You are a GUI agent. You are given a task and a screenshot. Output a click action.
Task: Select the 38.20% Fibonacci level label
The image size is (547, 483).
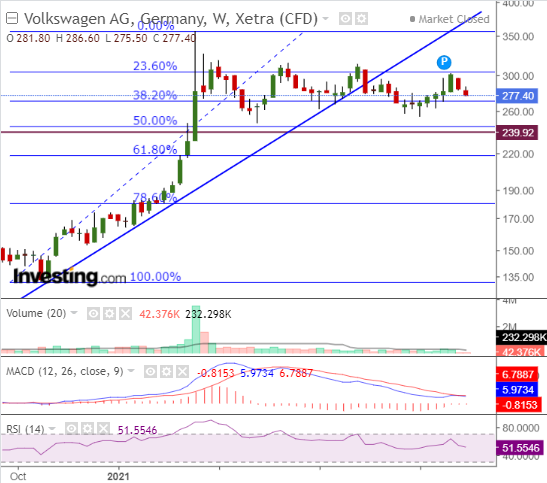[x=155, y=95]
